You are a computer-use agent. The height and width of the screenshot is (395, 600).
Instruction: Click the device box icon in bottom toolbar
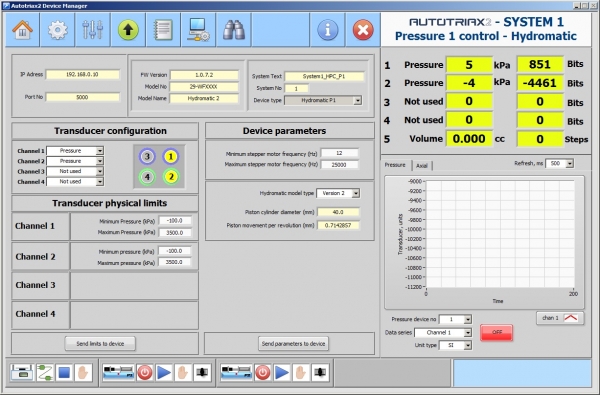tap(22, 372)
